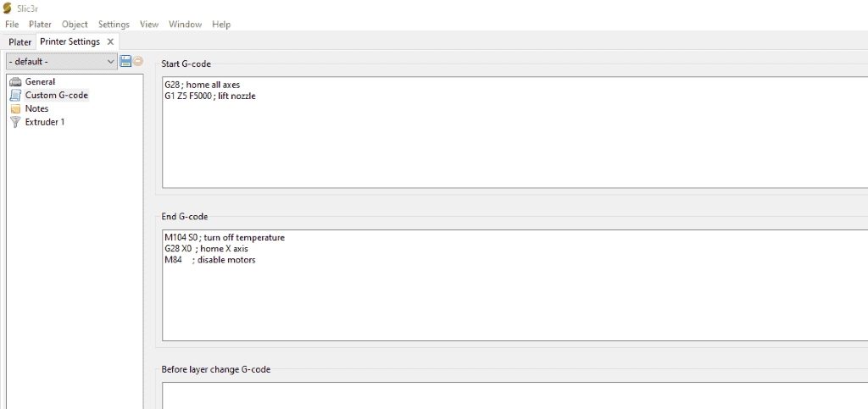Image resolution: width=868 pixels, height=409 pixels.
Task: Click the Before layer change G-code field
Action: [x=515, y=395]
